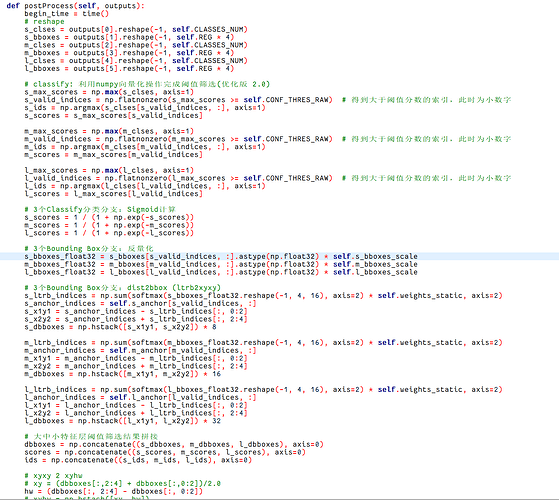Click line 'l_ltrb_indices = np.sum(softmax'
559x500 pixels.
click(263, 390)
